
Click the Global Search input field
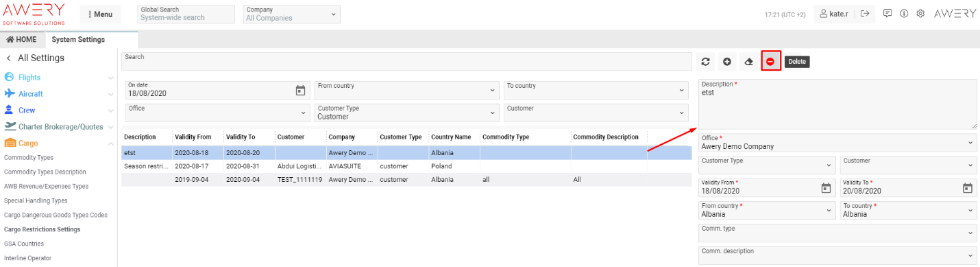186,14
